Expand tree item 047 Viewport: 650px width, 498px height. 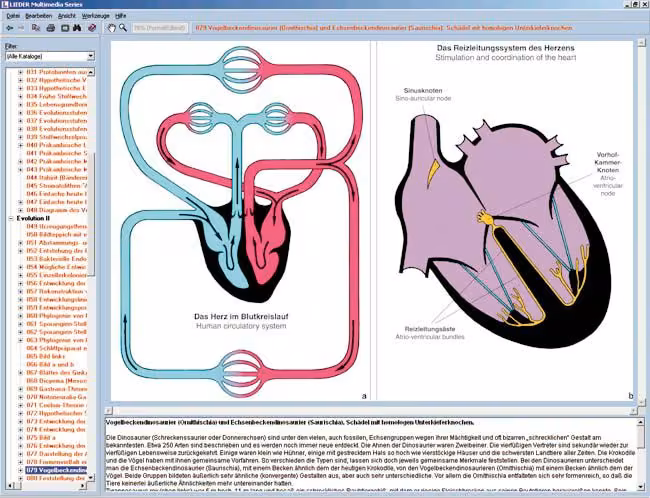20,202
